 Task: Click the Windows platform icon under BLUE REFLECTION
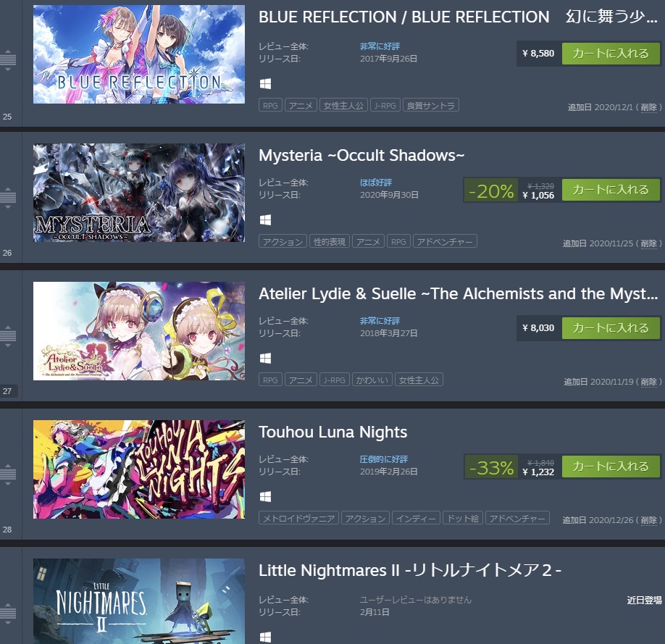[x=265, y=83]
